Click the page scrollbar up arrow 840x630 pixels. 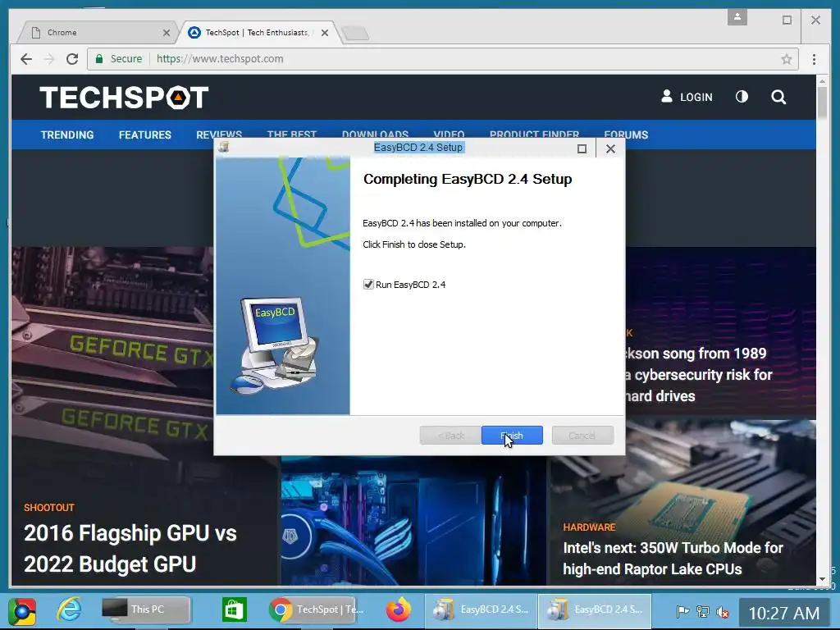click(822, 81)
